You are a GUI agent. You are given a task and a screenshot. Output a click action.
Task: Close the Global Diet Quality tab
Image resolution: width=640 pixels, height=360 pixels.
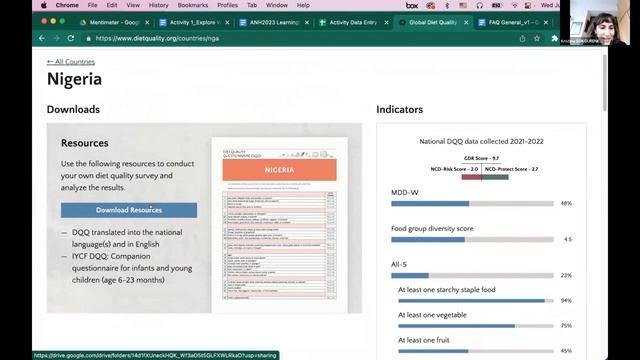(466, 22)
